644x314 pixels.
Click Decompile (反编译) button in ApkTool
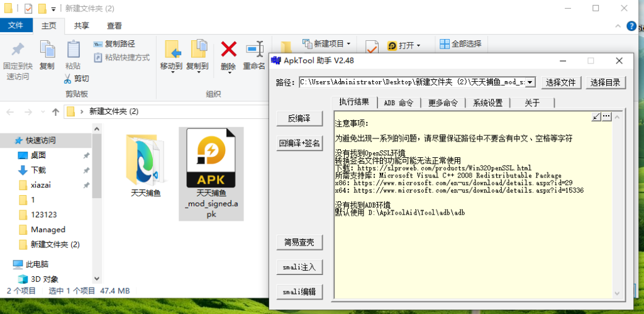[x=299, y=119]
